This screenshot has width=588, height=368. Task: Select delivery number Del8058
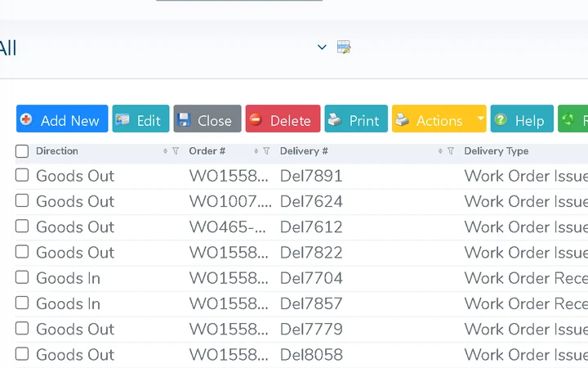[311, 354]
